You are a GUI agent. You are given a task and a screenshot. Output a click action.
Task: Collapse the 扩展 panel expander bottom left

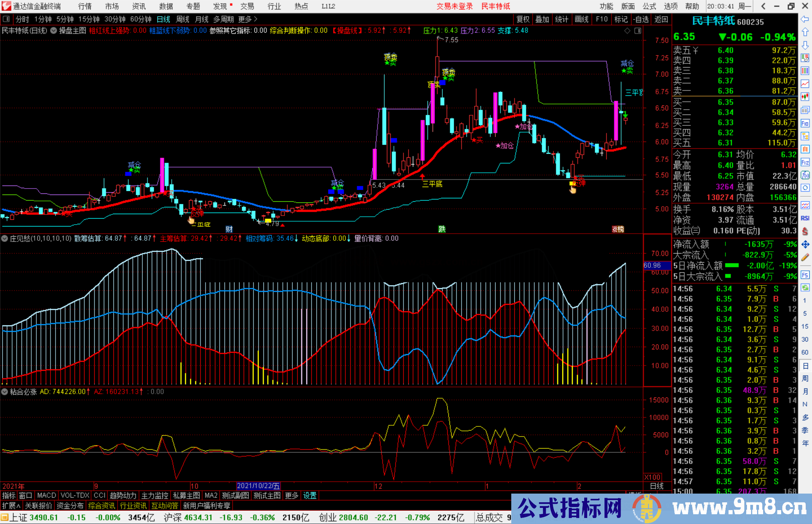point(11,506)
